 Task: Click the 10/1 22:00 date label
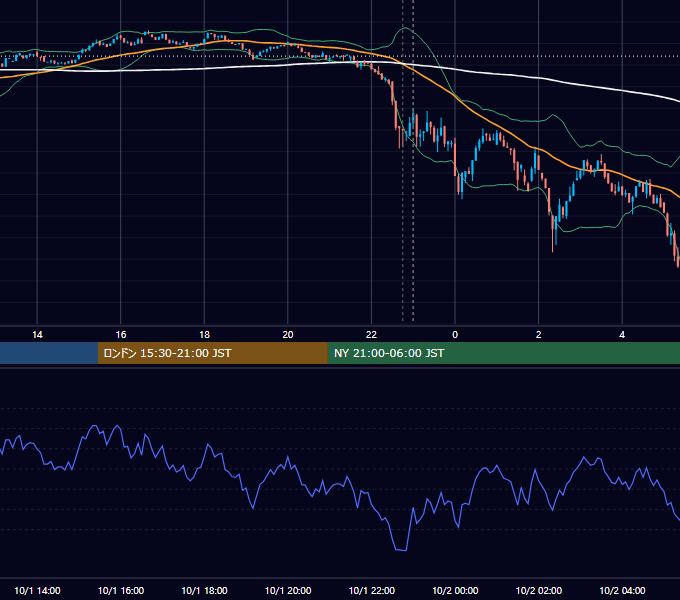pos(372,590)
